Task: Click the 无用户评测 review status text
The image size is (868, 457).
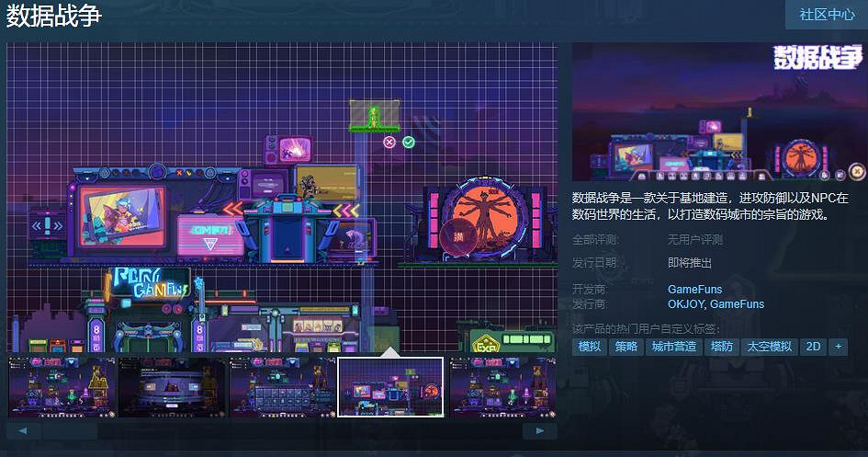Action: [694, 240]
